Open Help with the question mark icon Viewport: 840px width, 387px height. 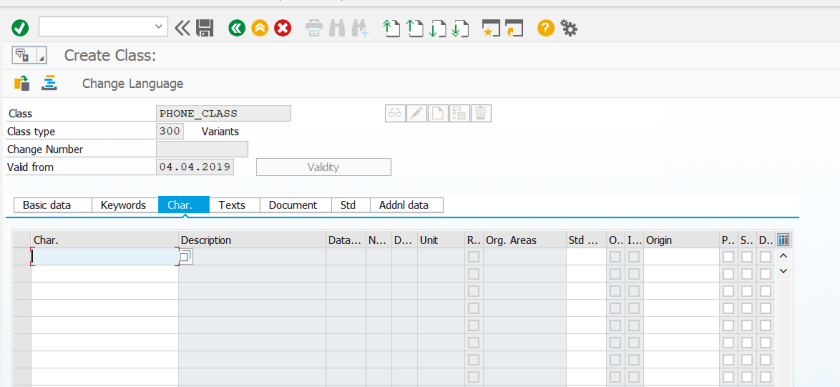coord(545,27)
